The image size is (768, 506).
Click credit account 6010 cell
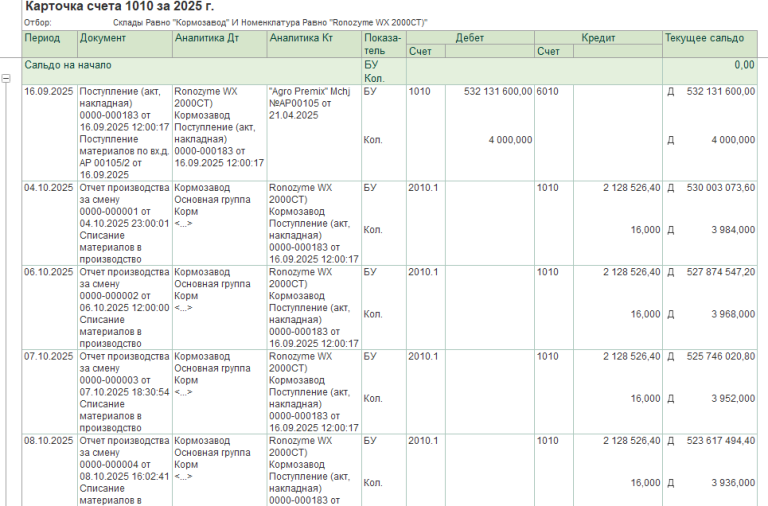[547, 92]
